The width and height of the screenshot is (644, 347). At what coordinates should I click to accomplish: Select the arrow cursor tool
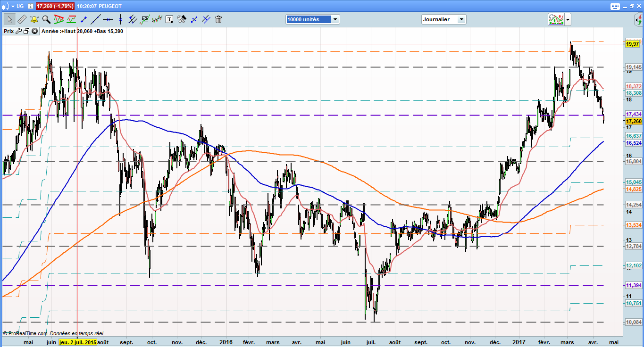[x=9, y=19]
